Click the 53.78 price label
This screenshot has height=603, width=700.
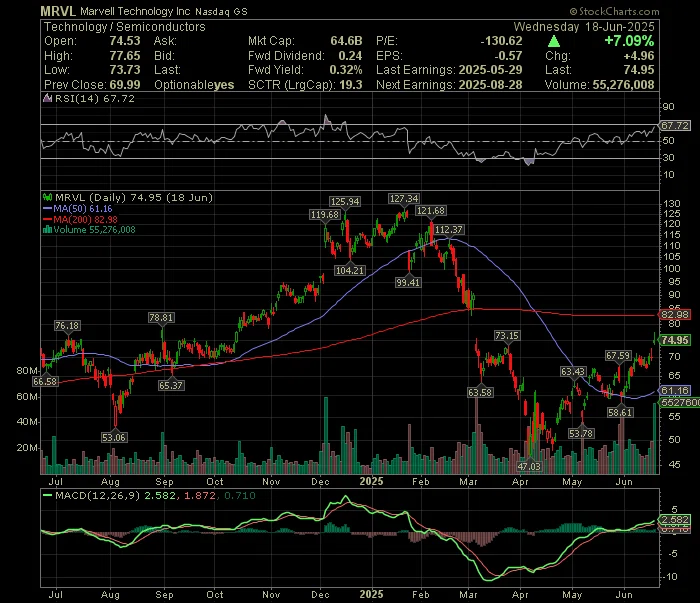pos(581,433)
